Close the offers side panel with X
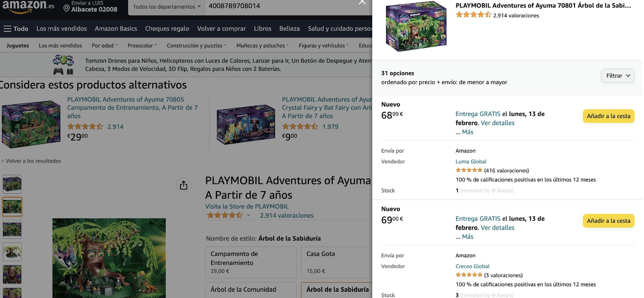 click(362, 2)
